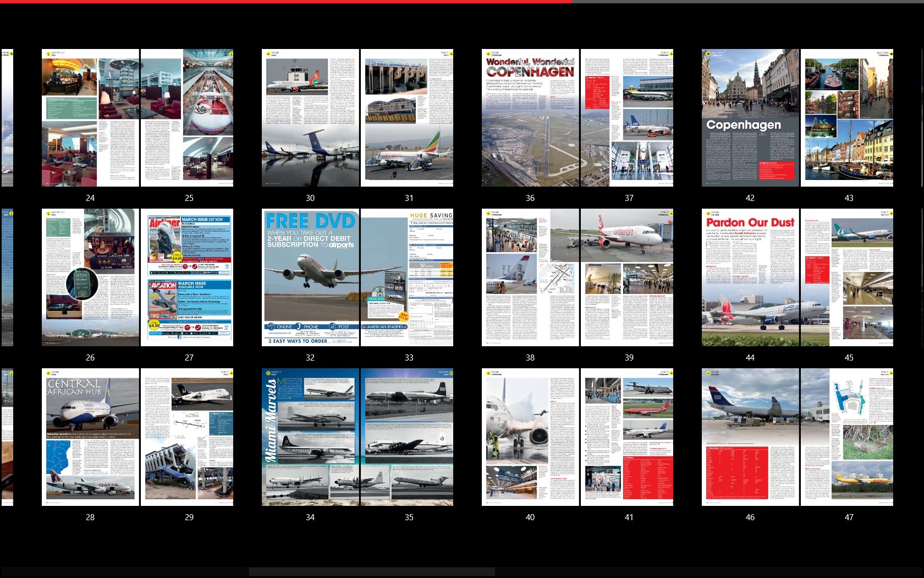Screen dimensions: 924x578
Task: Open page 33 Huge Savings order form
Action: point(407,277)
